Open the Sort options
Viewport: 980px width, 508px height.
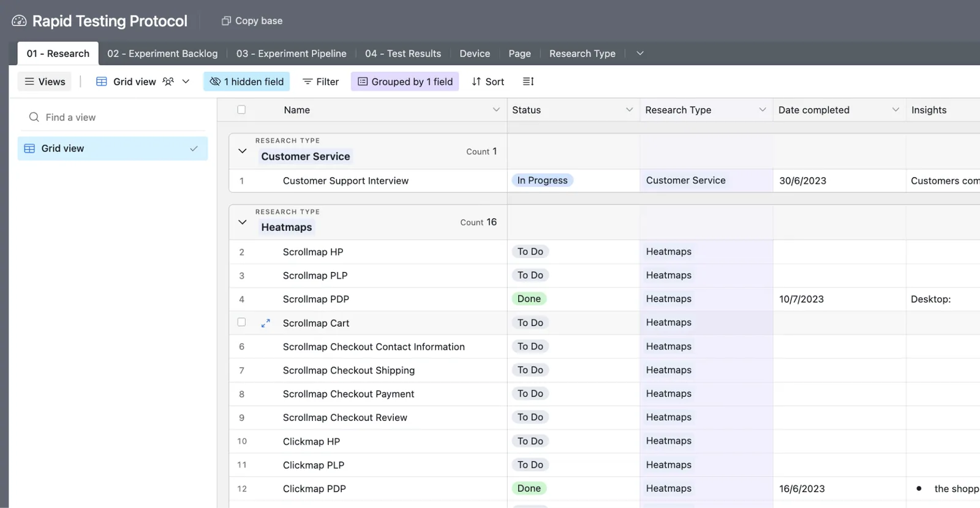tap(488, 82)
